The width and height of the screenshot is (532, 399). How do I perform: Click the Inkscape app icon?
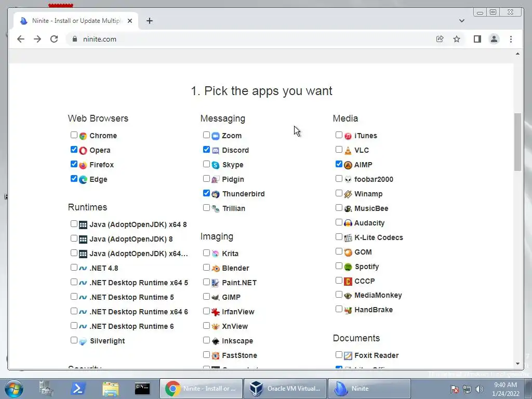point(216,341)
